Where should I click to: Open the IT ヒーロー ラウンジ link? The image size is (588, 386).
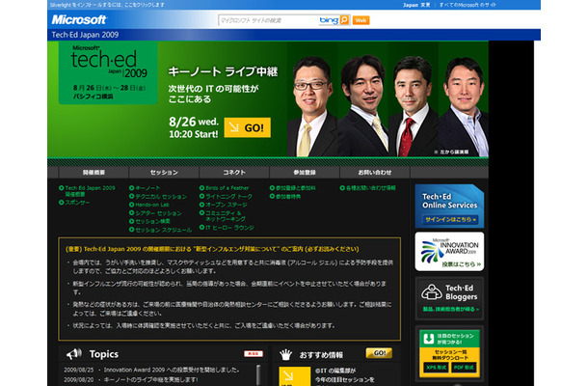point(229,228)
